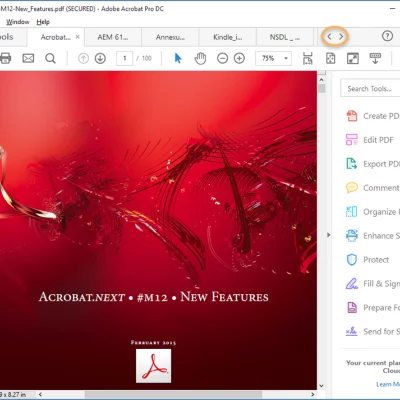Click the "New Features" cover title text
Screen dimensions: 400x400
coord(224,296)
